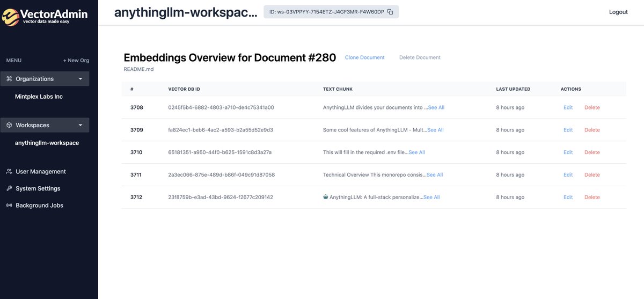
Task: Delete embedding 3710
Action: 592,152
